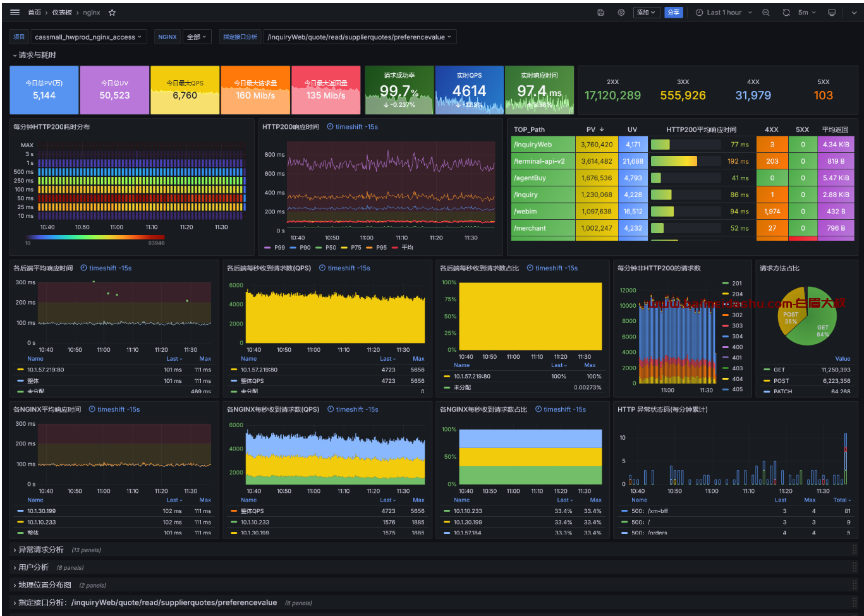
Task: Click the /agentBuy path cell
Action: (x=543, y=178)
